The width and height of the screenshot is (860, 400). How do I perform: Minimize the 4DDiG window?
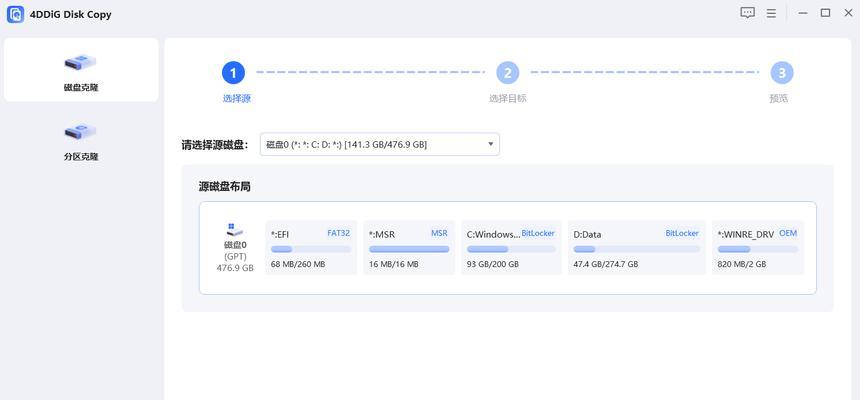coord(803,13)
